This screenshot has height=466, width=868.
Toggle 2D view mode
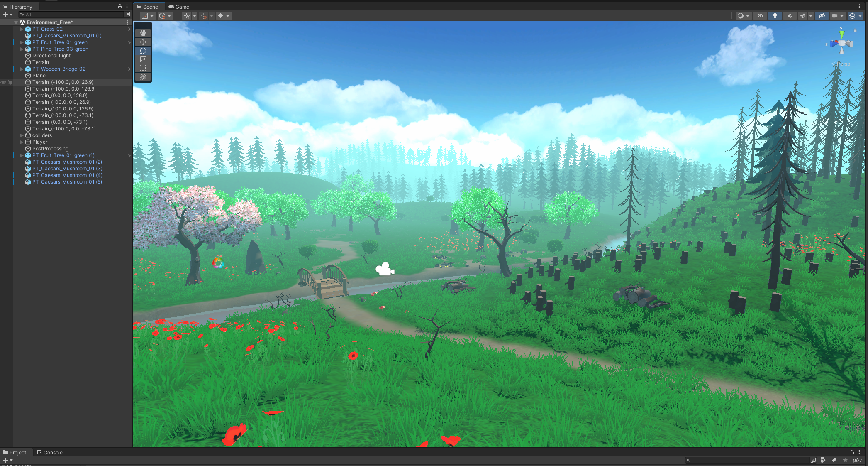point(760,16)
